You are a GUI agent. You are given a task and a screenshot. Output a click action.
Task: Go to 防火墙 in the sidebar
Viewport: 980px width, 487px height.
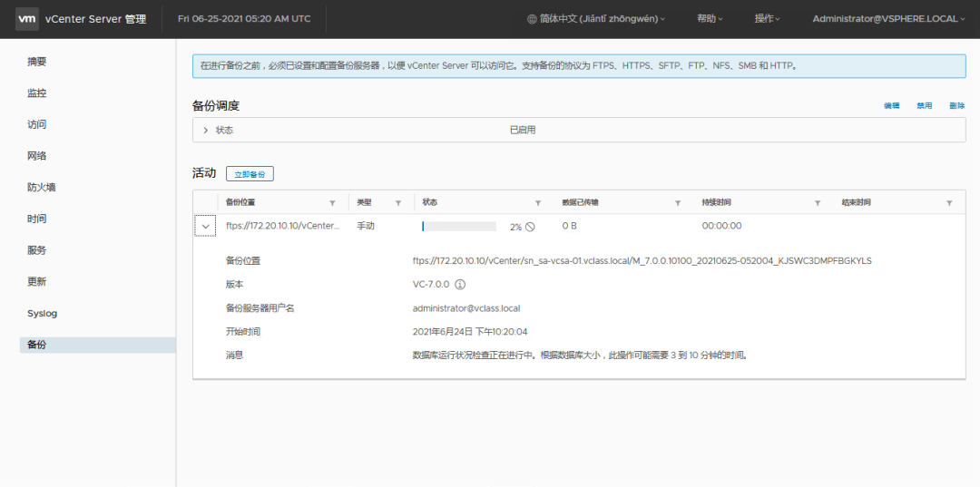pyautogui.click(x=41, y=188)
